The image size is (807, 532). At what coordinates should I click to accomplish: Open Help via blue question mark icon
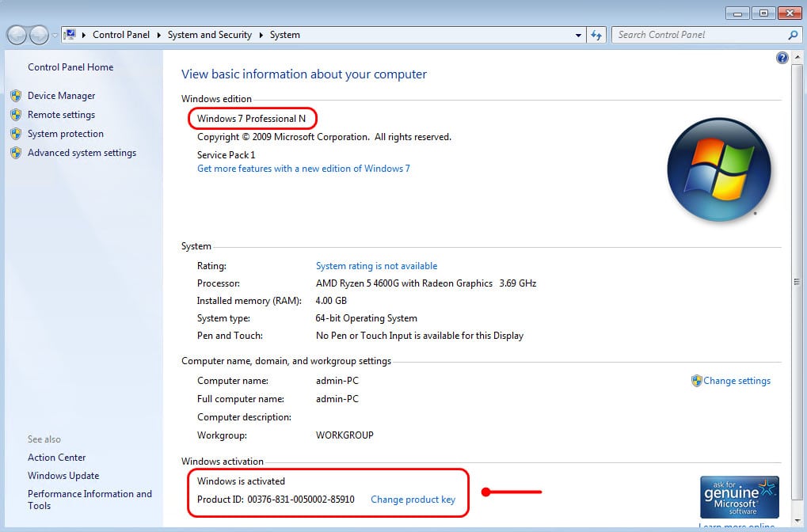coord(782,58)
